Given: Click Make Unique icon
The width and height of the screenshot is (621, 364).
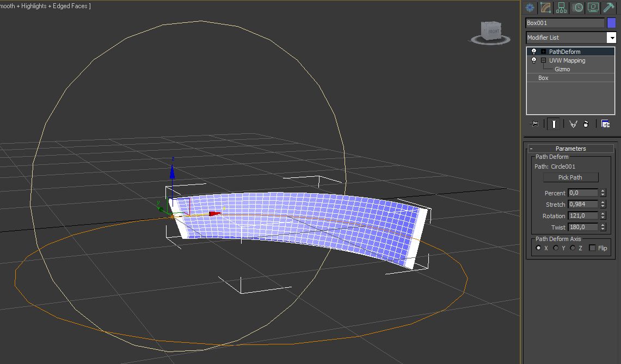Looking at the screenshot, I should coord(573,124).
